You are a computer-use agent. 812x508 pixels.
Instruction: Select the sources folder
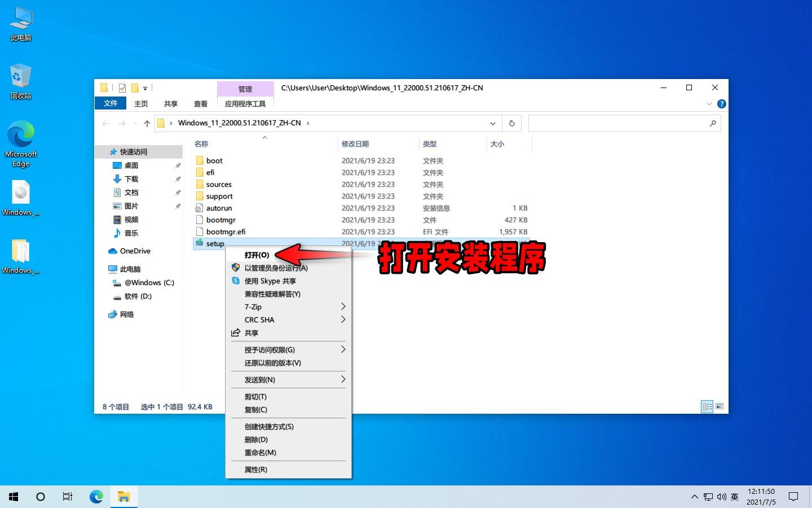219,185
